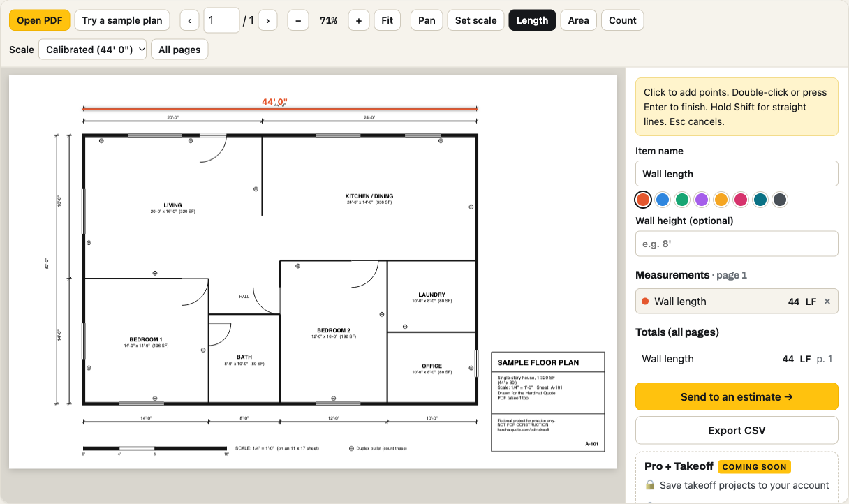
Task: Click the COMING SOON badge
Action: tap(754, 467)
